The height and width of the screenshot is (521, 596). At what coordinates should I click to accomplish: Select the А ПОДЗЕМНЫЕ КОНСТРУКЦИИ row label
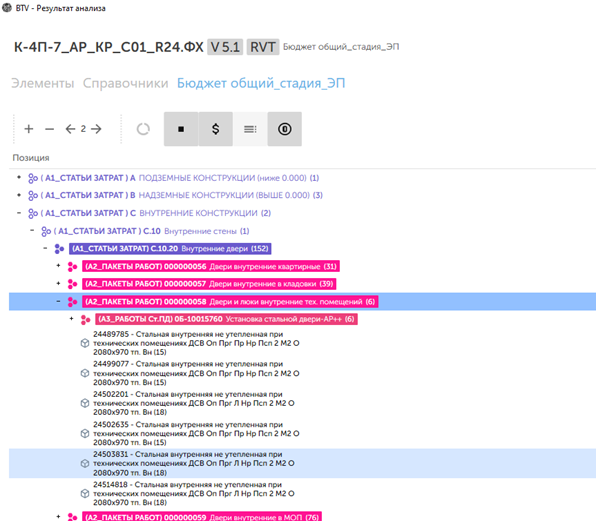pyautogui.click(x=180, y=178)
